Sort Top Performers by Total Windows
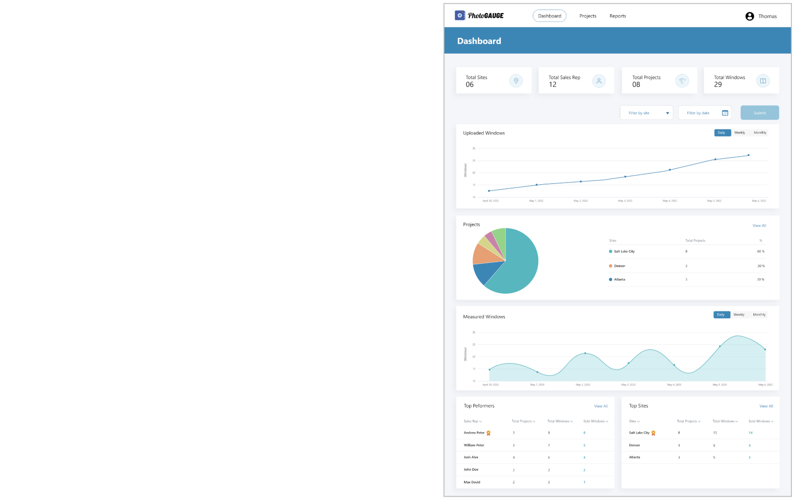The width and height of the screenshot is (812, 504). 560,421
